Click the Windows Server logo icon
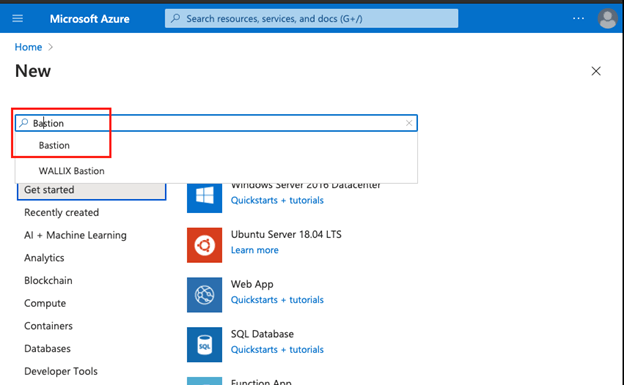Viewport: 624px width, 385px height. 205,197
